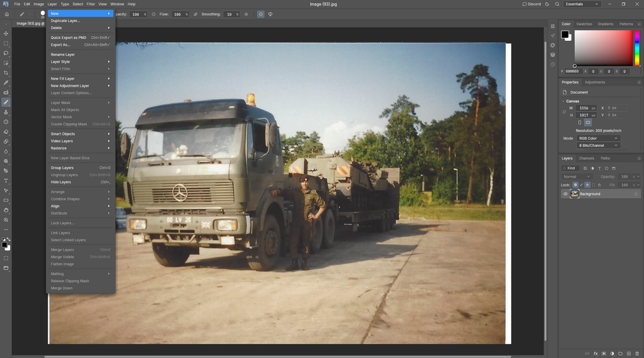Click Hide Layers in Layer menu
The image size is (644, 358).
click(x=80, y=182)
